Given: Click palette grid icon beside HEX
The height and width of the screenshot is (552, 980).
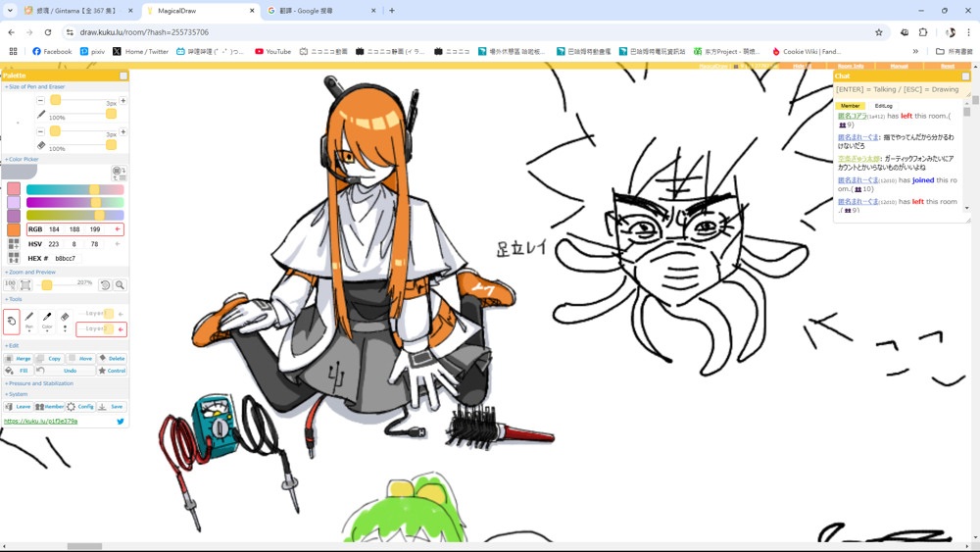Looking at the screenshot, I should pyautogui.click(x=14, y=258).
